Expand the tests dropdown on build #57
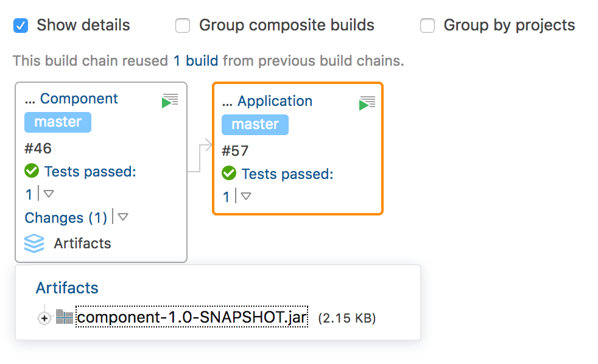This screenshot has height=364, width=598. pos(246,197)
